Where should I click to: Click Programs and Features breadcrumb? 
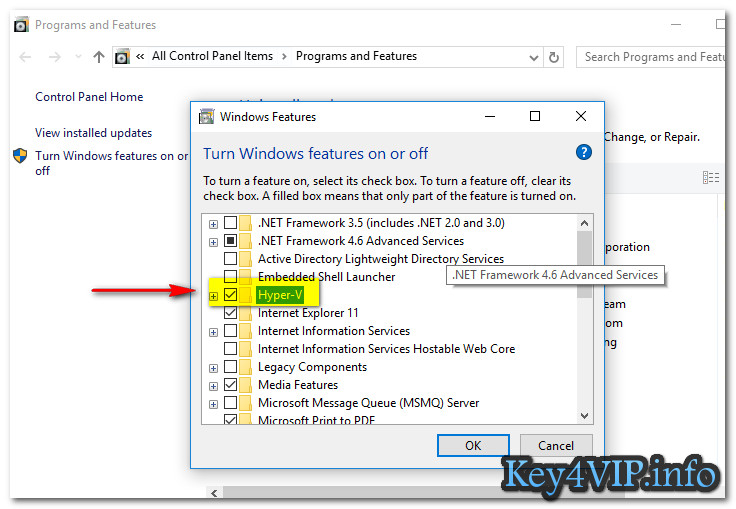point(356,56)
